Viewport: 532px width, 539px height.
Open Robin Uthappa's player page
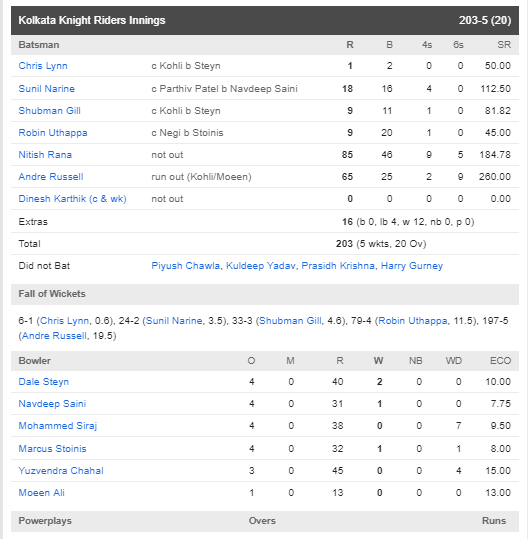click(x=53, y=133)
